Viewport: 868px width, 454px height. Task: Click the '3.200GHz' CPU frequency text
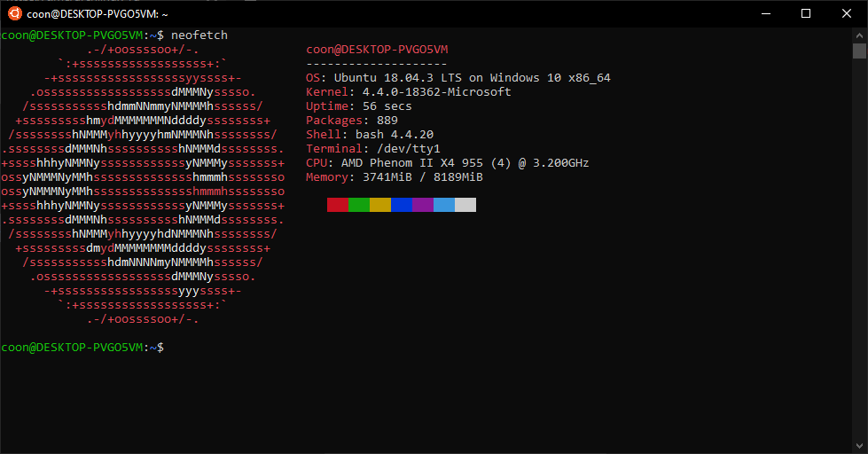point(560,163)
